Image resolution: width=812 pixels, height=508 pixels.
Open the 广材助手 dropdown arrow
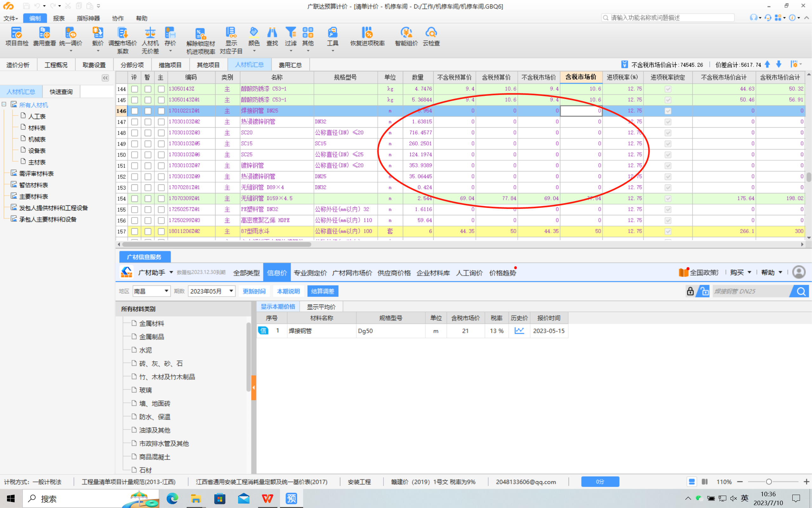[x=171, y=272]
